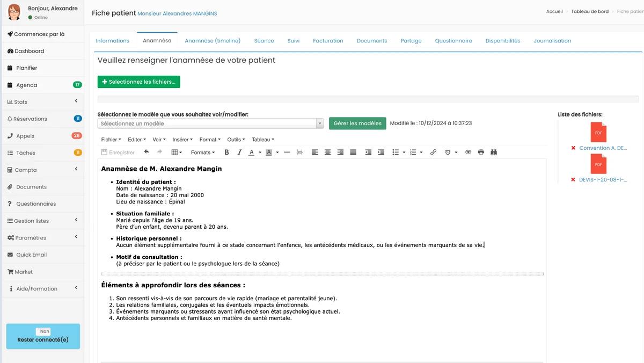Click the Convention A. DE... PDF icon
Viewport: 644px width, 363px height.
598,132
